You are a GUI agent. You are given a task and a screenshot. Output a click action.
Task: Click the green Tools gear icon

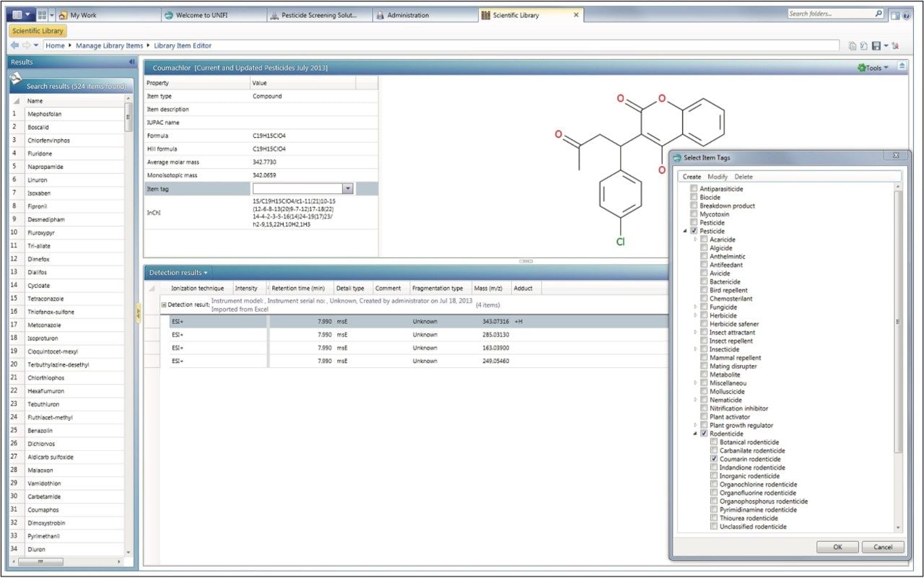click(862, 68)
